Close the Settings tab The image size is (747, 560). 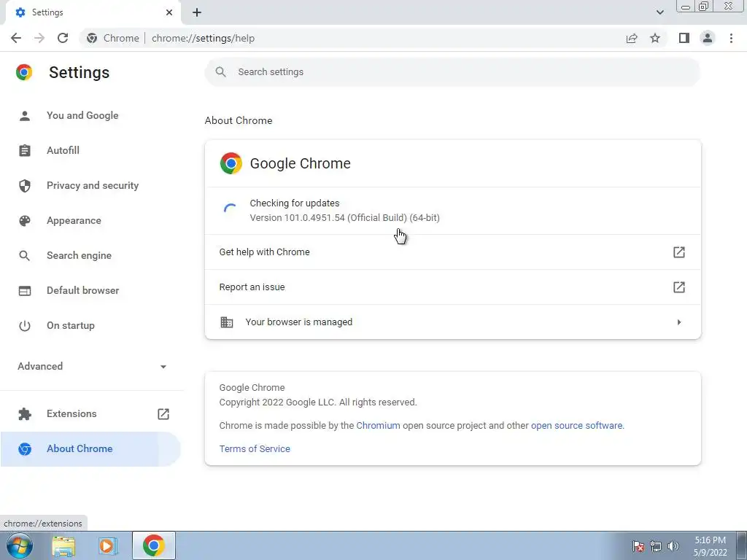click(169, 12)
